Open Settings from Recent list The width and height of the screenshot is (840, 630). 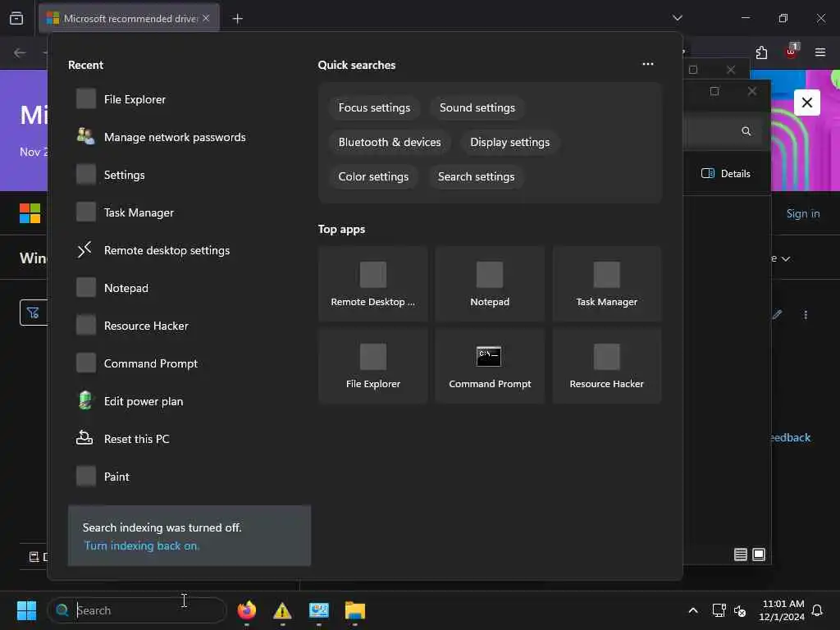tap(189, 175)
